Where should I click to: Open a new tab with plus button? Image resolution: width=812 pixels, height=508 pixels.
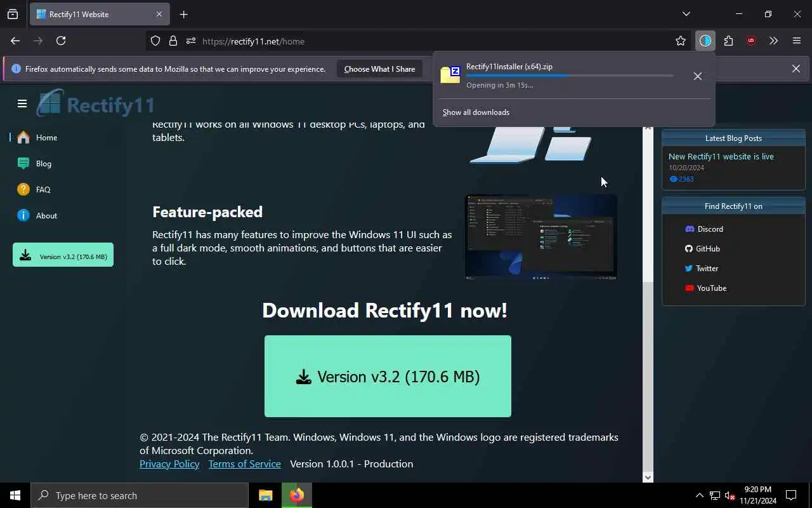[x=183, y=14]
